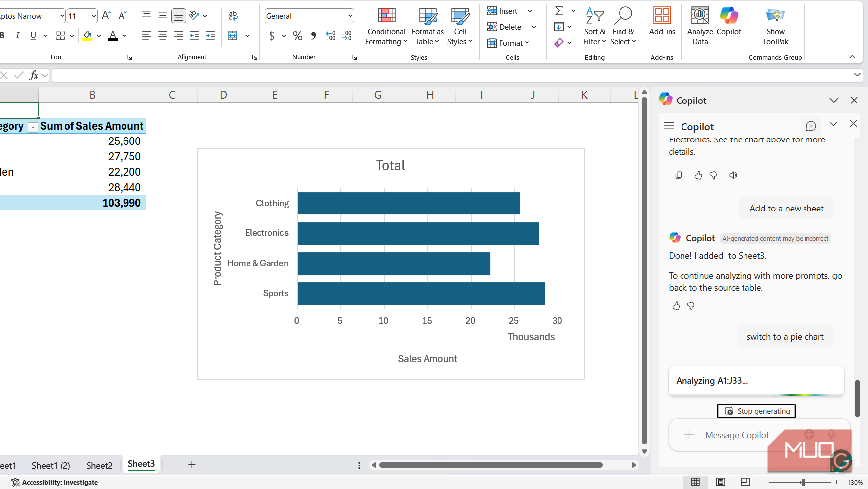Align text left

pos(147,35)
